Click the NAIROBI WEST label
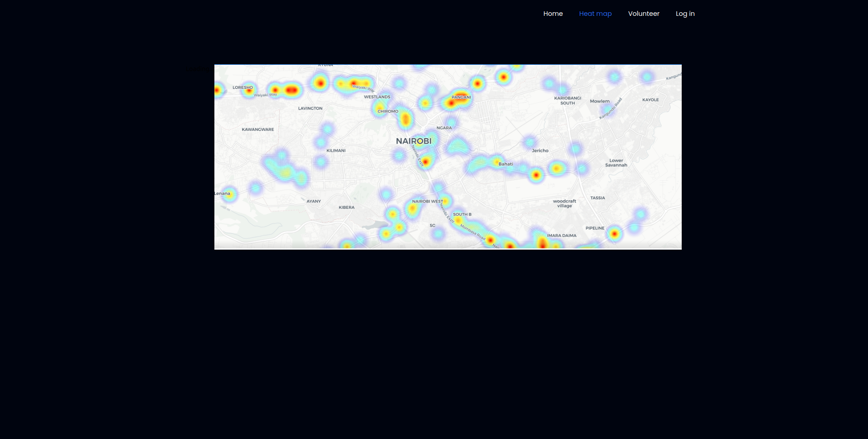Screen dimensions: 868x439 tap(427, 202)
